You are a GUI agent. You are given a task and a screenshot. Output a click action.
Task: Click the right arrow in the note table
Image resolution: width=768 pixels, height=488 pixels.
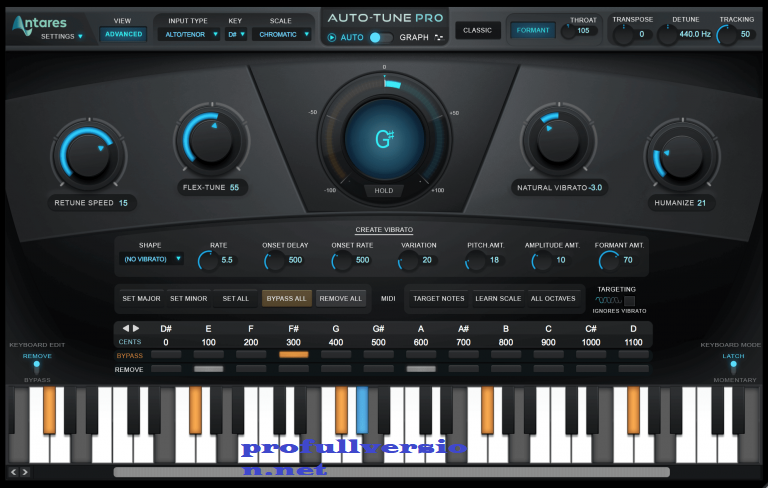tap(136, 328)
